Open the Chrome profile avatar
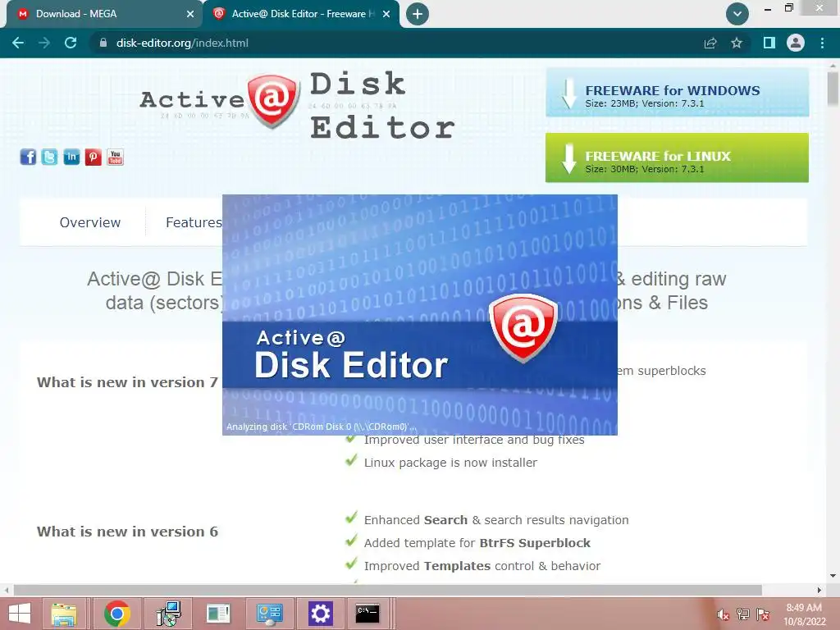 point(796,43)
